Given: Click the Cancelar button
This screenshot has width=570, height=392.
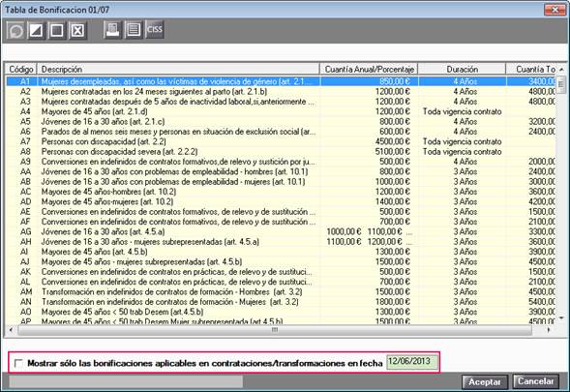Looking at the screenshot, I should (x=536, y=381).
